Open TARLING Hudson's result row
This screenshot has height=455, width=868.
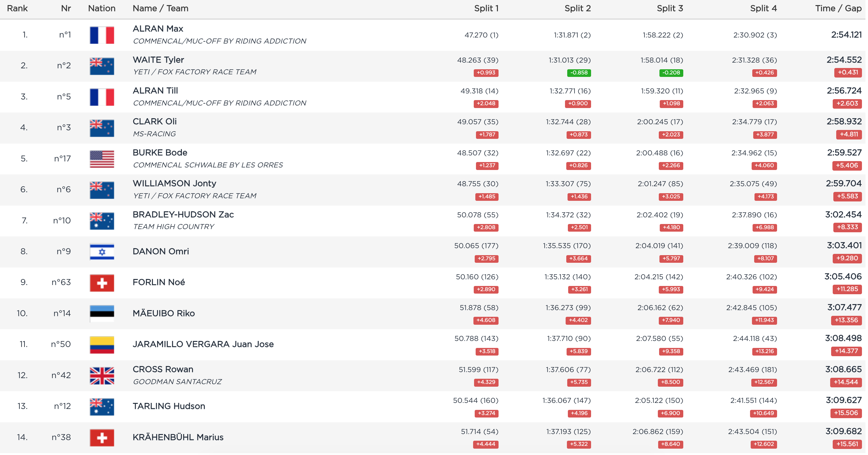(x=169, y=406)
